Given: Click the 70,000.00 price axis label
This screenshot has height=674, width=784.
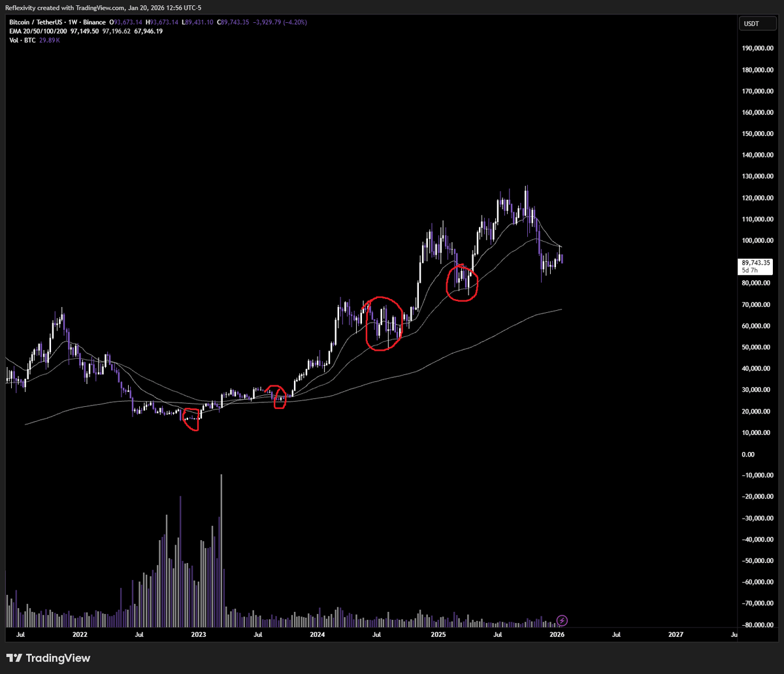Looking at the screenshot, I should tap(756, 305).
